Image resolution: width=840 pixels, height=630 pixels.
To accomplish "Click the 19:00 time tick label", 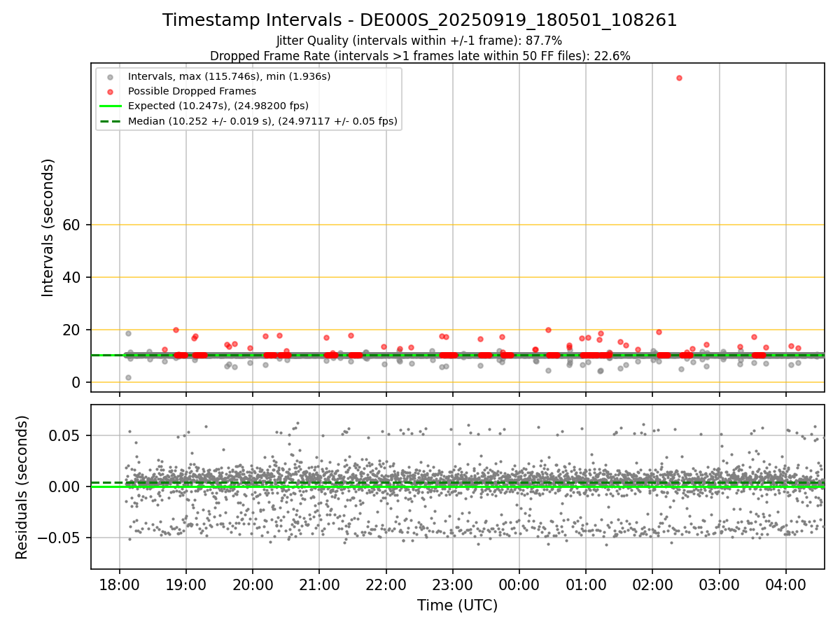I will coord(186,584).
